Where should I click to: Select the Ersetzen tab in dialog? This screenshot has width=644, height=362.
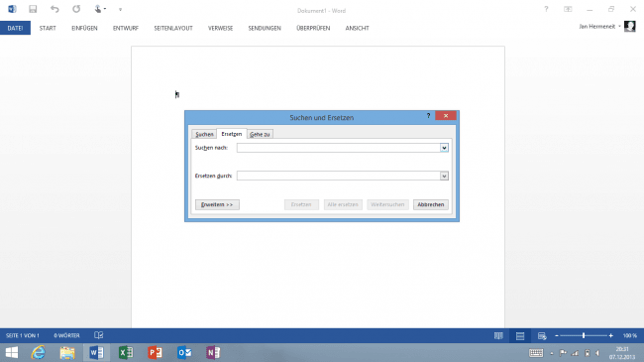click(232, 134)
